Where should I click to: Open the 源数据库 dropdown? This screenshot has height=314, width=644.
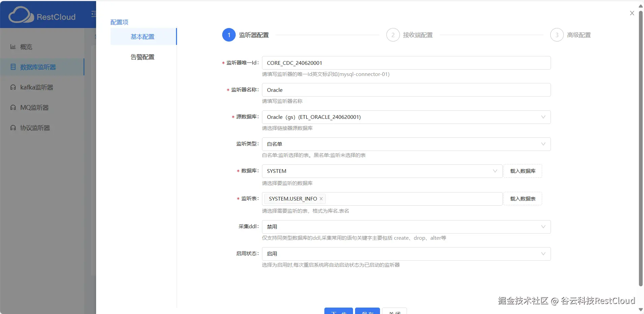406,117
